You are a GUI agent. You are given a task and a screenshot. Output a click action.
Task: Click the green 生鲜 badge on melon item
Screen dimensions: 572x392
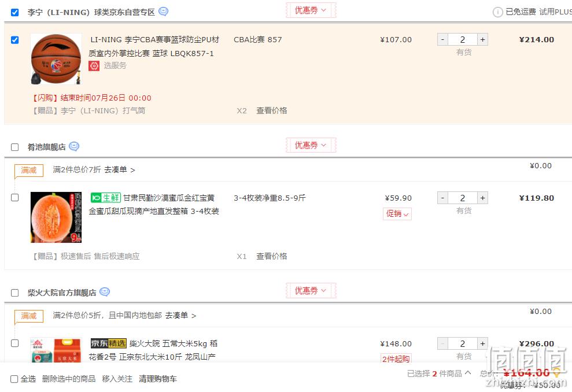[x=106, y=198]
